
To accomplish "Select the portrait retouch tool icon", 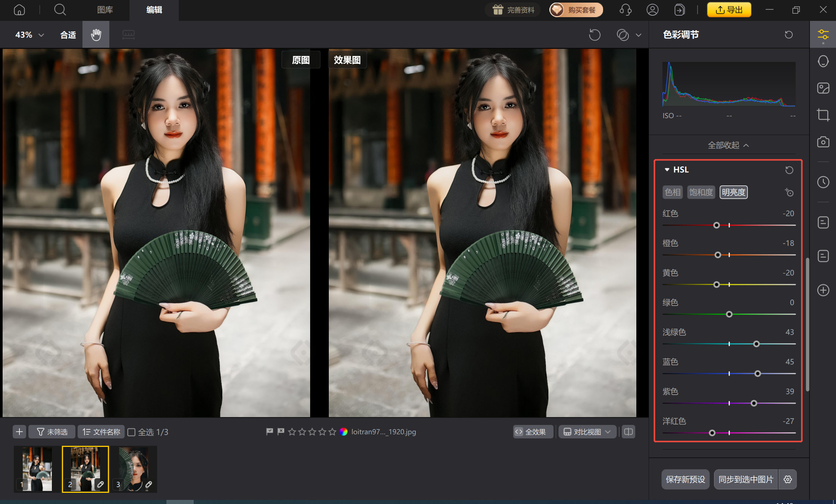I will point(823,61).
